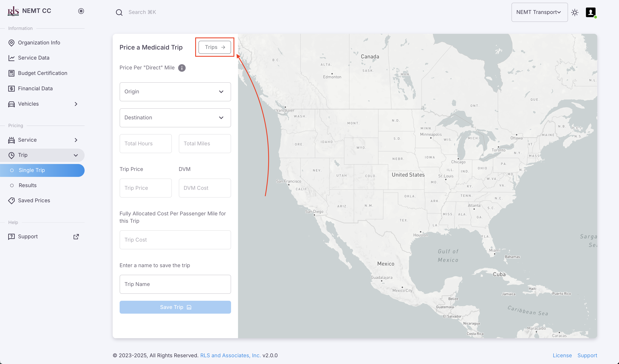Open Financial Data in the sidebar

click(35, 89)
